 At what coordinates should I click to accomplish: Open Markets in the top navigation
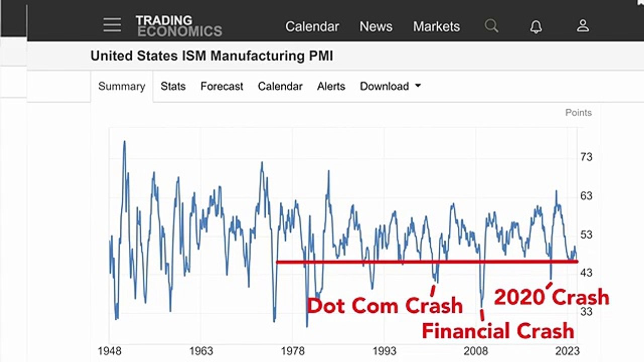point(436,26)
